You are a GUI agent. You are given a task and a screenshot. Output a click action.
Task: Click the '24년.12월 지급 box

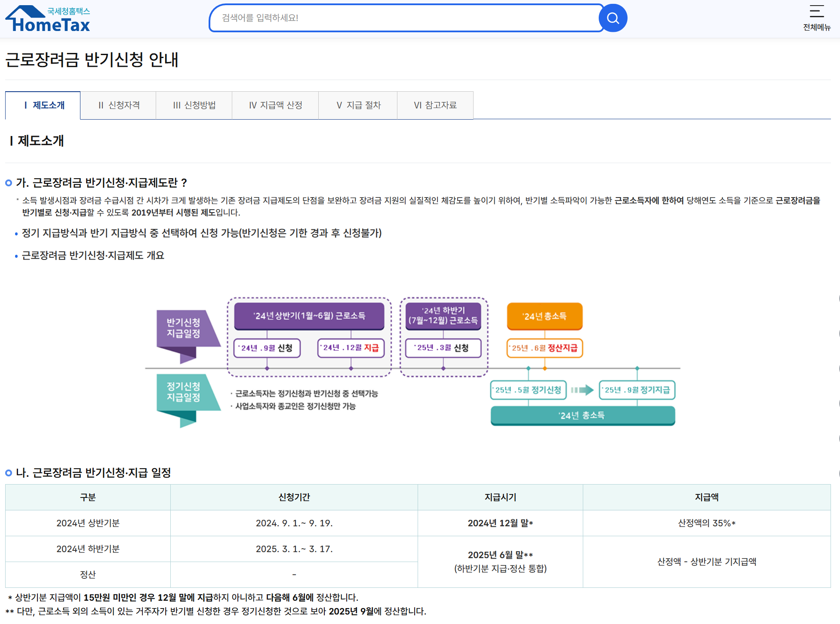click(x=351, y=348)
